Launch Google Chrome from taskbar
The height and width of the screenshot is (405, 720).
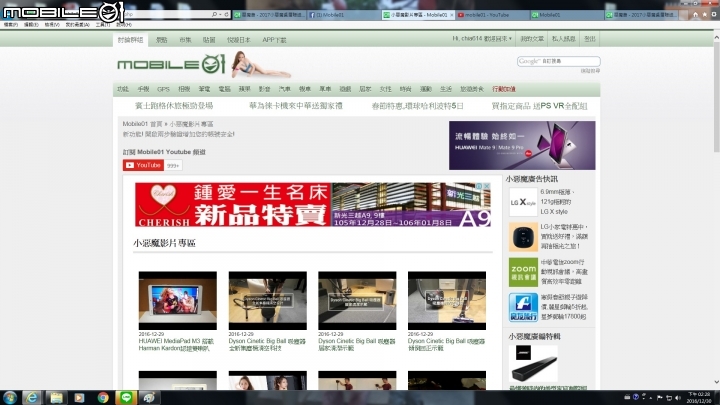point(103,398)
